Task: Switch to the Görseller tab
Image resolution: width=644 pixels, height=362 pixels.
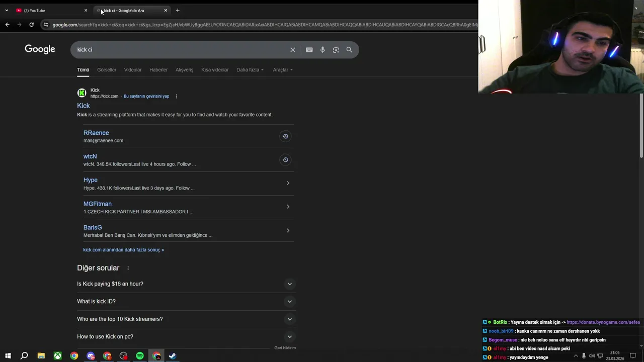Action: [107, 70]
